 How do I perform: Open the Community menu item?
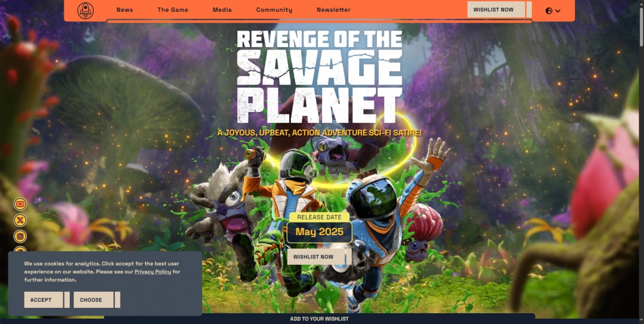(274, 10)
